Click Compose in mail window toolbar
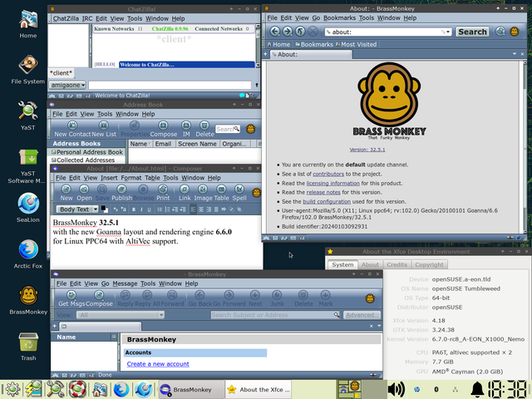The image size is (532, 399). point(99,299)
